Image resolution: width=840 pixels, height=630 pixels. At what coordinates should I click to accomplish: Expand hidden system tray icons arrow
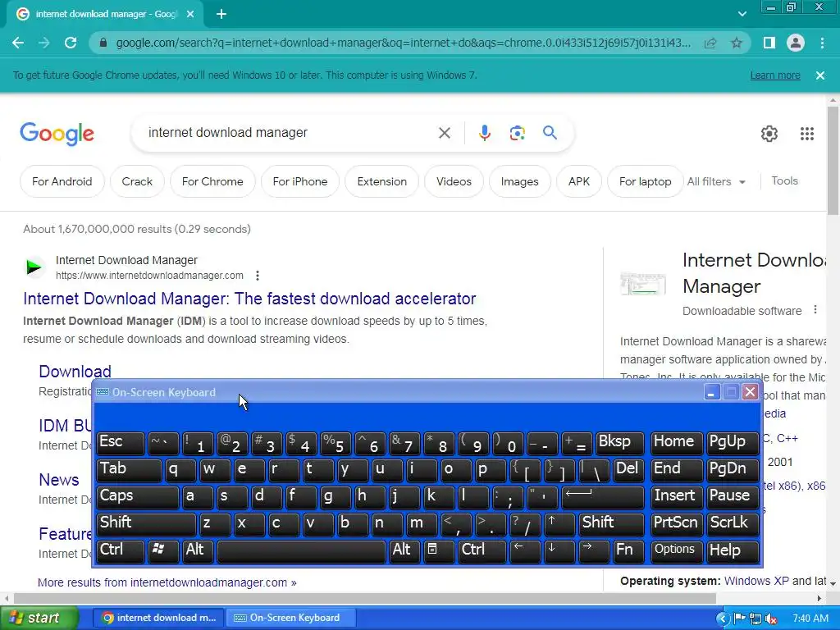point(722,619)
